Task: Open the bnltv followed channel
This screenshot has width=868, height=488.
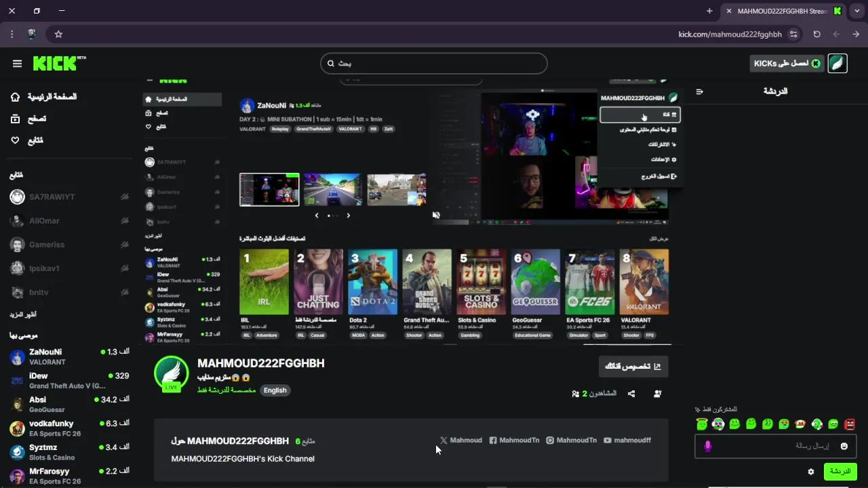Action: [x=69, y=292]
